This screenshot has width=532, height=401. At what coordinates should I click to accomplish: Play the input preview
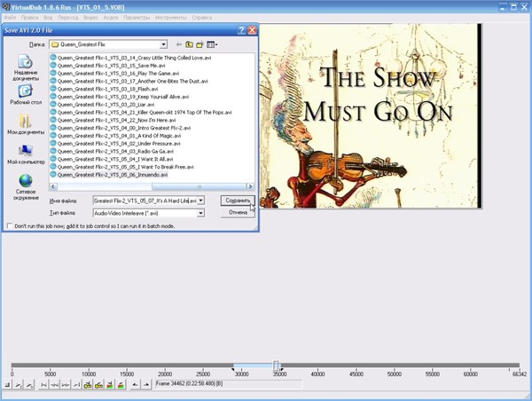pyautogui.click(x=19, y=385)
